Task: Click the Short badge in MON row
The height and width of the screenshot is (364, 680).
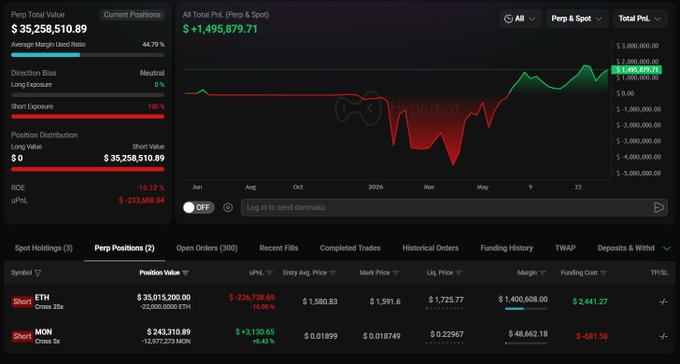Action: [x=22, y=336]
